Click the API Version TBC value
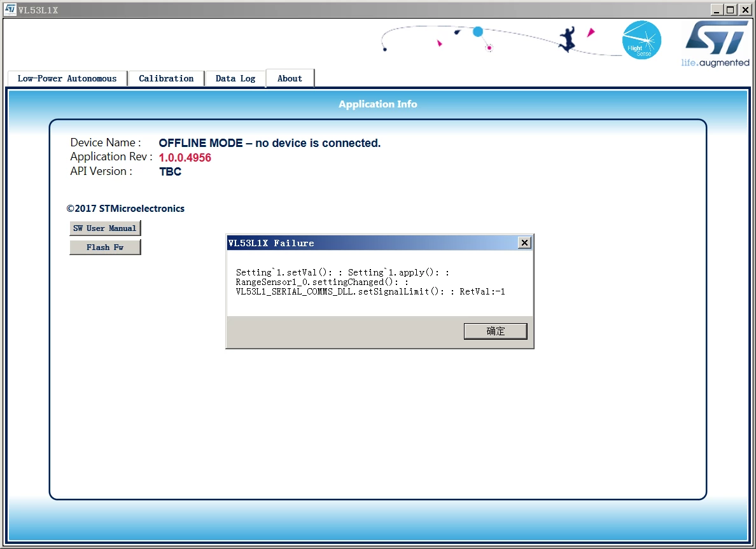 point(170,172)
